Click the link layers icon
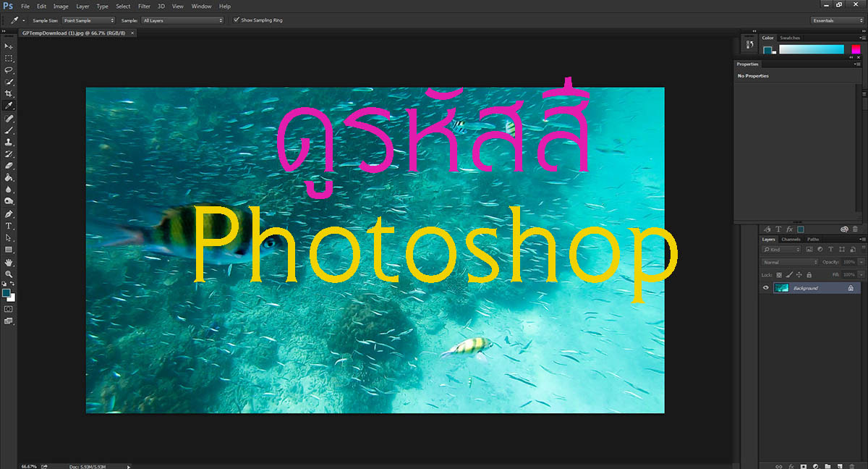Screen dimensions: 868x469 click(779, 466)
